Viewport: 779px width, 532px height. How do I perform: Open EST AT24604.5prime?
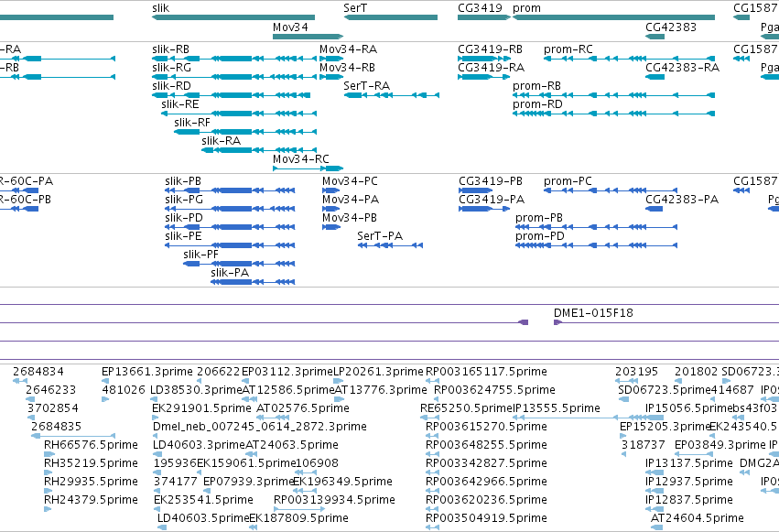697,518
